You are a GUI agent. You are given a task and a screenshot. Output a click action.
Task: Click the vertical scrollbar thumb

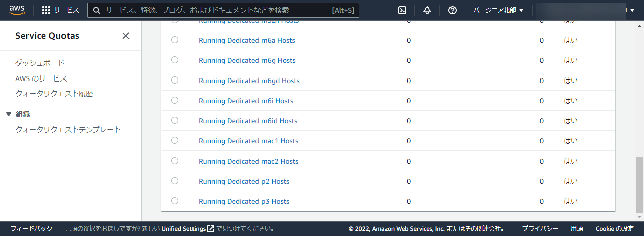(x=639, y=184)
